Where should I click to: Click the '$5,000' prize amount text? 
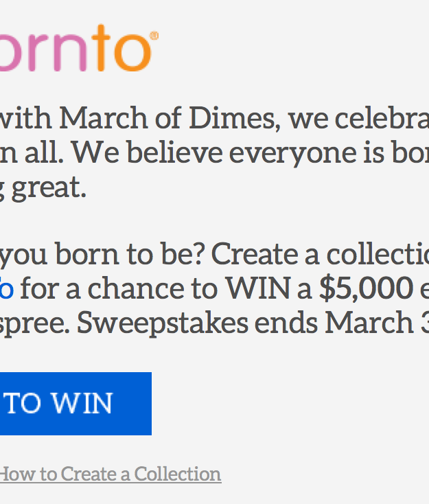[366, 288]
